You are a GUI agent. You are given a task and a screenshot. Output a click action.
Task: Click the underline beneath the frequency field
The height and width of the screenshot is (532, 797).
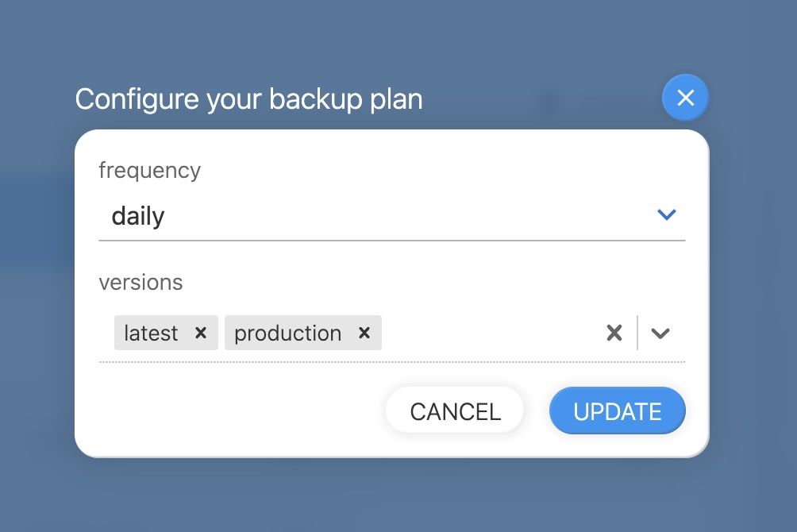click(x=391, y=240)
